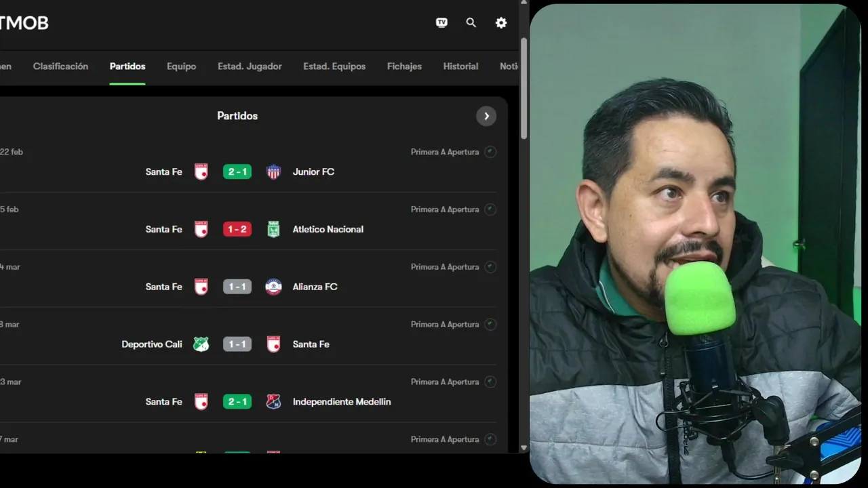Click Alianza FC team name
Screen dimensions: 868x488
point(315,287)
